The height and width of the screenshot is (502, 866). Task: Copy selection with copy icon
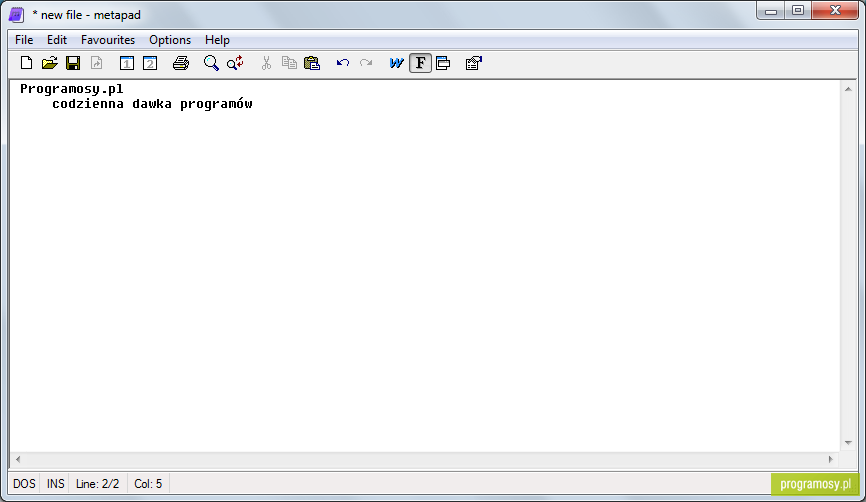[x=289, y=63]
